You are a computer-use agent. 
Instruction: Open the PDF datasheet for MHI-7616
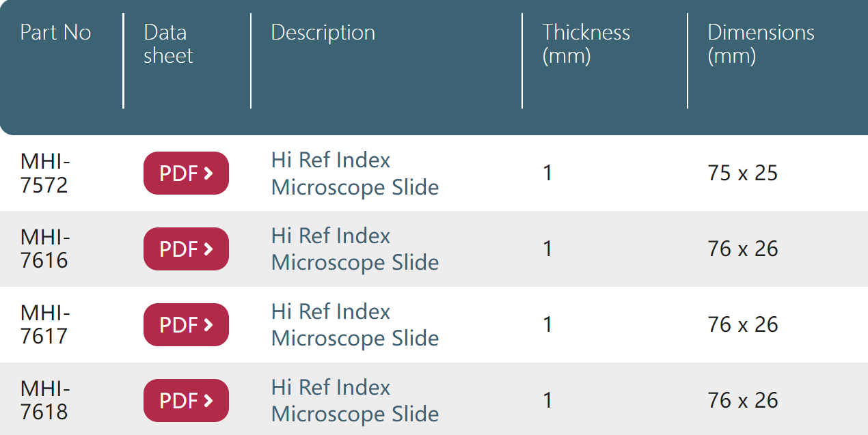pyautogui.click(x=186, y=249)
